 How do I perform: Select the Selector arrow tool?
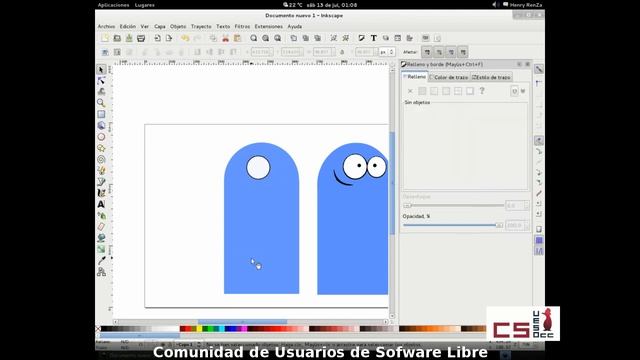[101, 70]
